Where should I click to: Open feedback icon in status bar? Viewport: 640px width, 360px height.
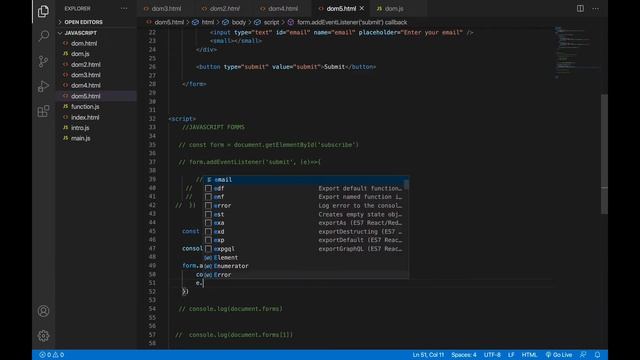tap(583, 355)
